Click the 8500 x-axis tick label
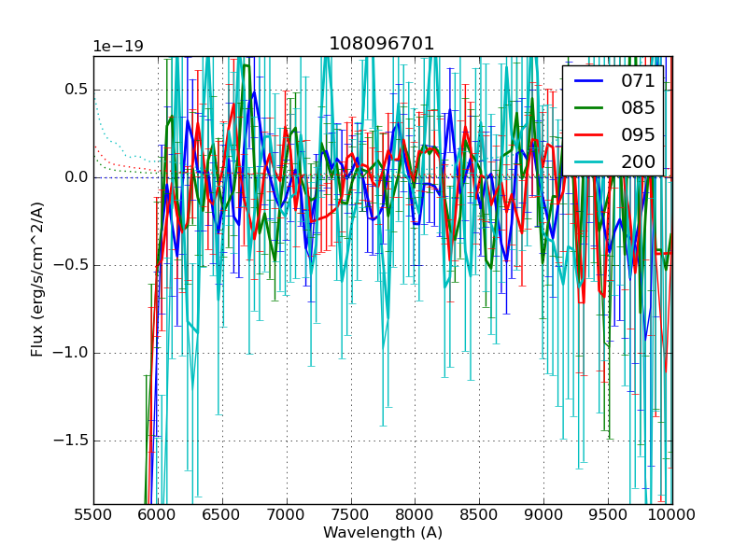 pos(479,514)
